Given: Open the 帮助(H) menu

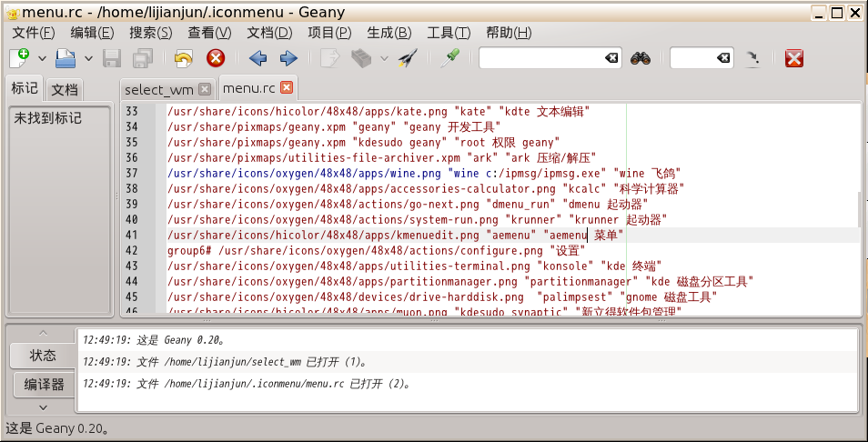Looking at the screenshot, I should (x=509, y=33).
